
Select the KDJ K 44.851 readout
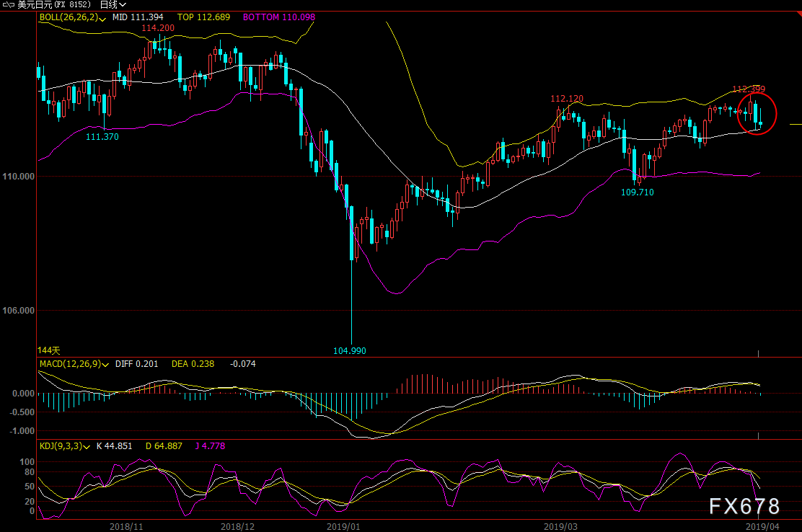coord(114,446)
